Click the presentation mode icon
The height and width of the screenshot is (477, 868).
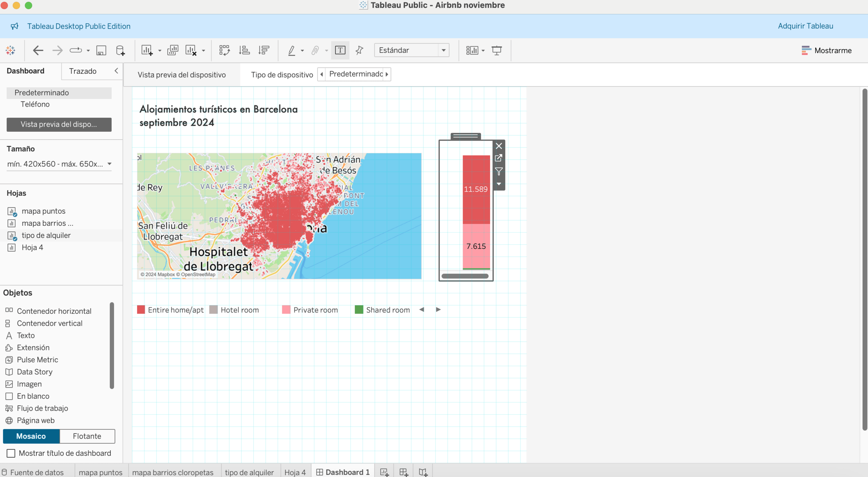[497, 50]
